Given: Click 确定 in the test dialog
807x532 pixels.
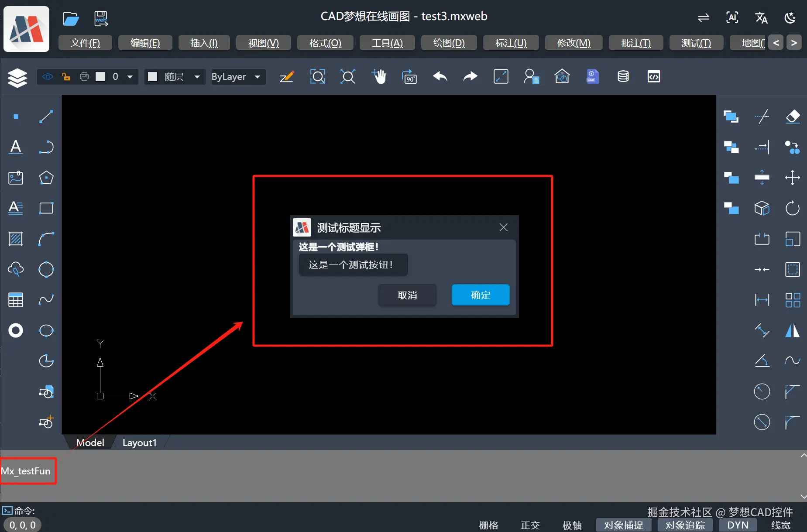Looking at the screenshot, I should coord(481,295).
